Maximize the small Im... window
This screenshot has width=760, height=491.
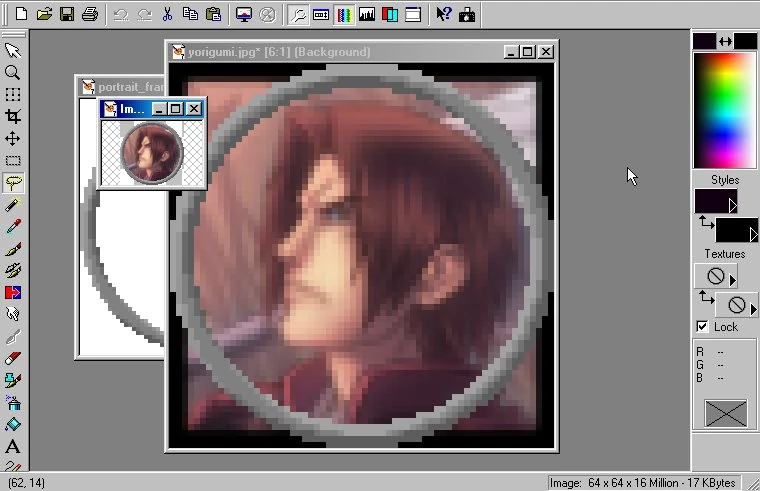(175, 109)
